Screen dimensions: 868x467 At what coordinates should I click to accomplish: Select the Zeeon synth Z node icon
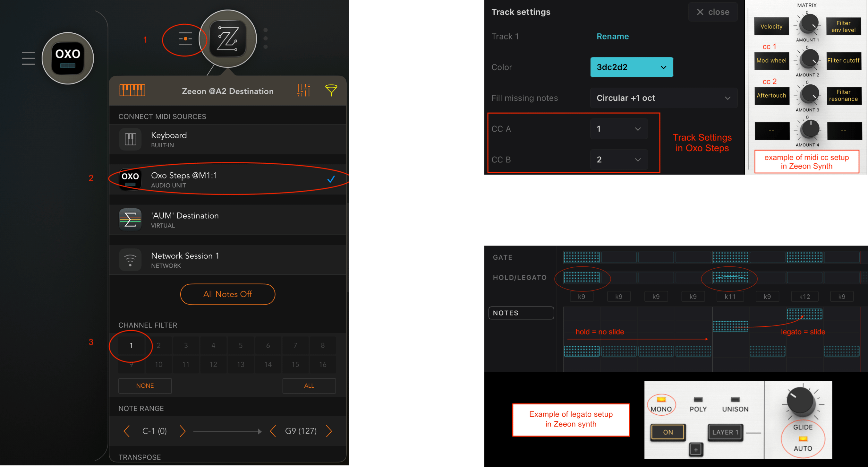coord(228,38)
